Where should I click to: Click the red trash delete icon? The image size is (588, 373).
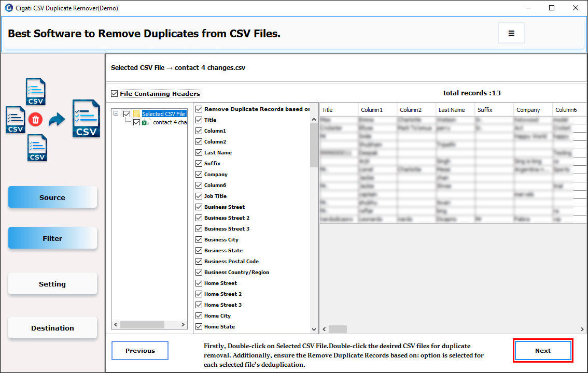[36, 120]
